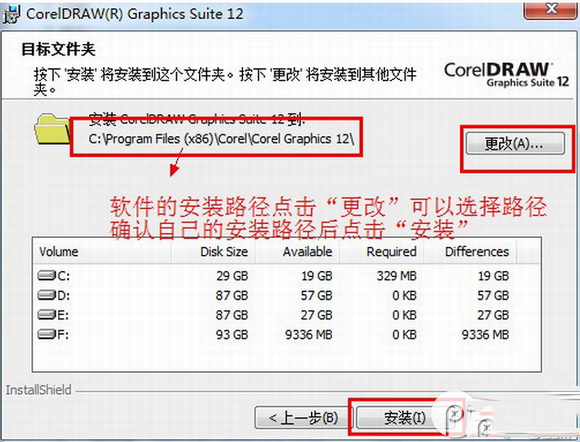The image size is (580, 442).
Task: Click the 87 GB disk size for D:
Action: tap(232, 295)
